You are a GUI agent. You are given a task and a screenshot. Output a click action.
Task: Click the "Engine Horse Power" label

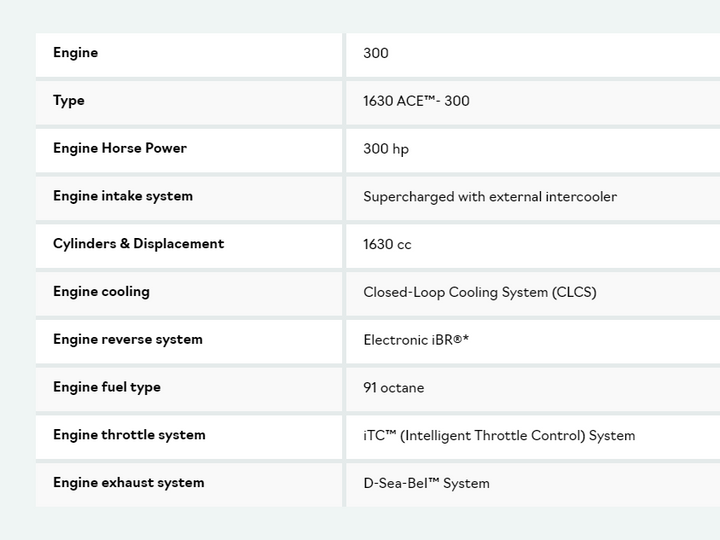click(120, 149)
